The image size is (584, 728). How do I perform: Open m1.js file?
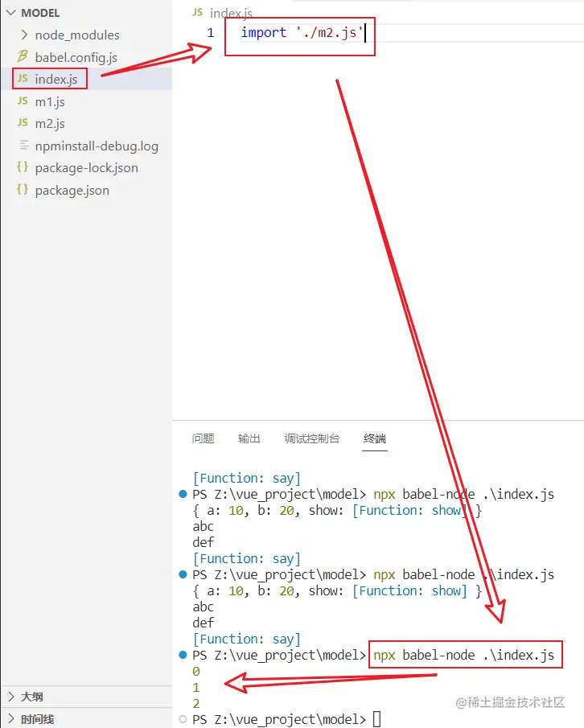50,101
